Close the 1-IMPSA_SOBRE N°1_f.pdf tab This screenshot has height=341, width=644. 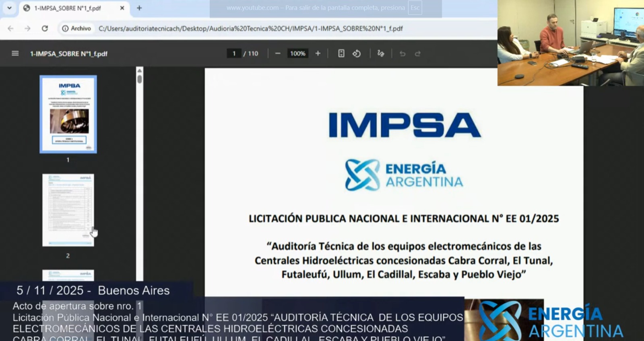point(122,8)
